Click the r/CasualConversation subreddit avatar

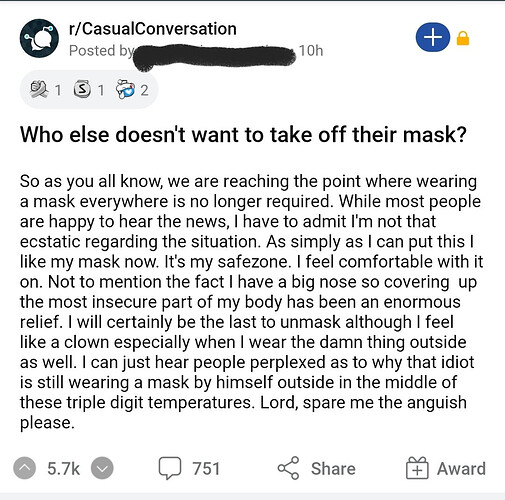pos(39,38)
